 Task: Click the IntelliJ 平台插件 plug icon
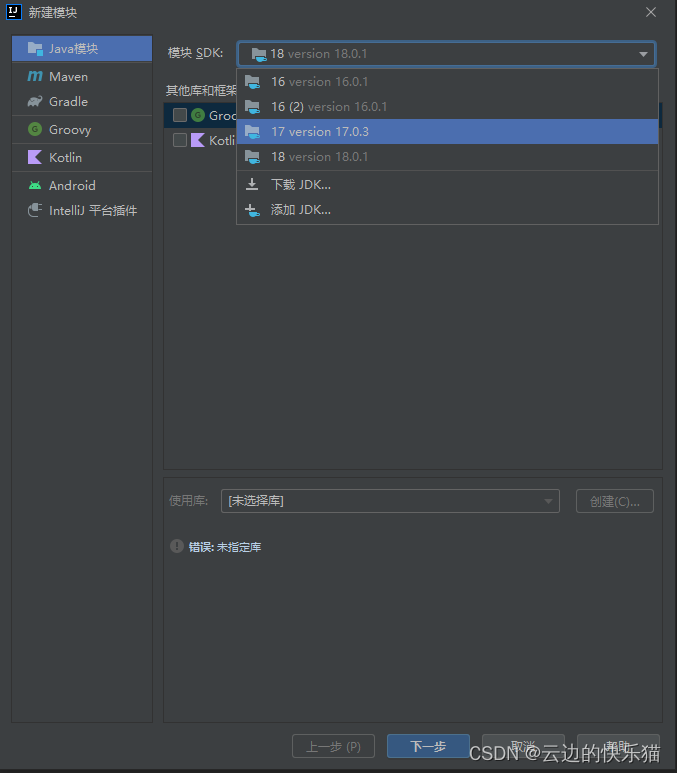click(x=35, y=211)
